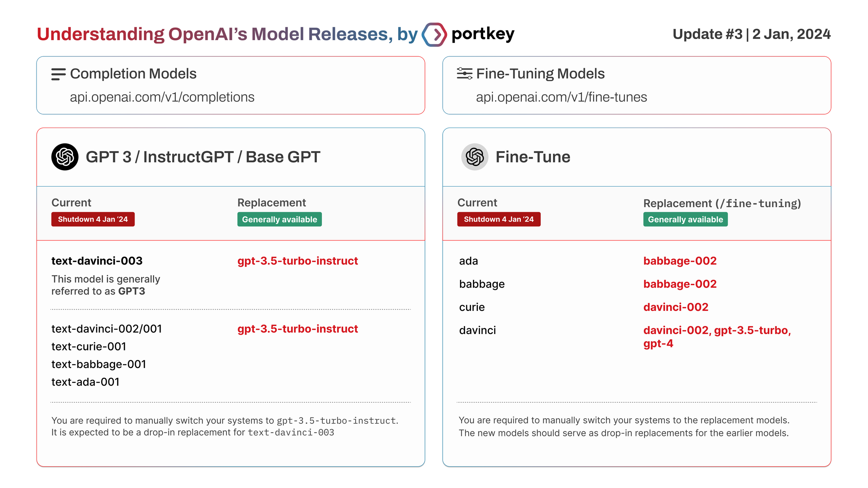This screenshot has height=488, width=868.
Task: Toggle the Generally available badge on Fine-Tune card
Action: pyautogui.click(x=685, y=219)
